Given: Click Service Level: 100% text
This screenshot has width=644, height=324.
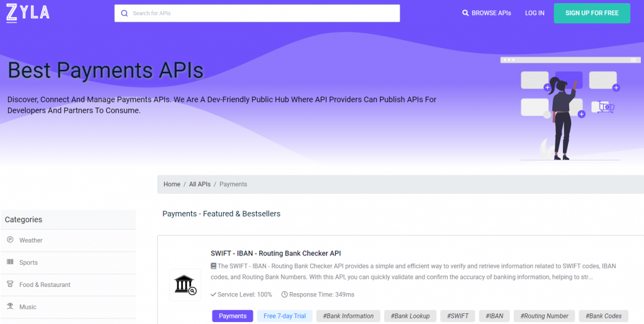Looking at the screenshot, I should pos(245,294).
